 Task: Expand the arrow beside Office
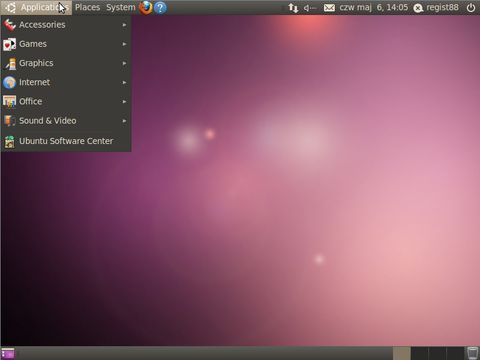[x=124, y=102]
